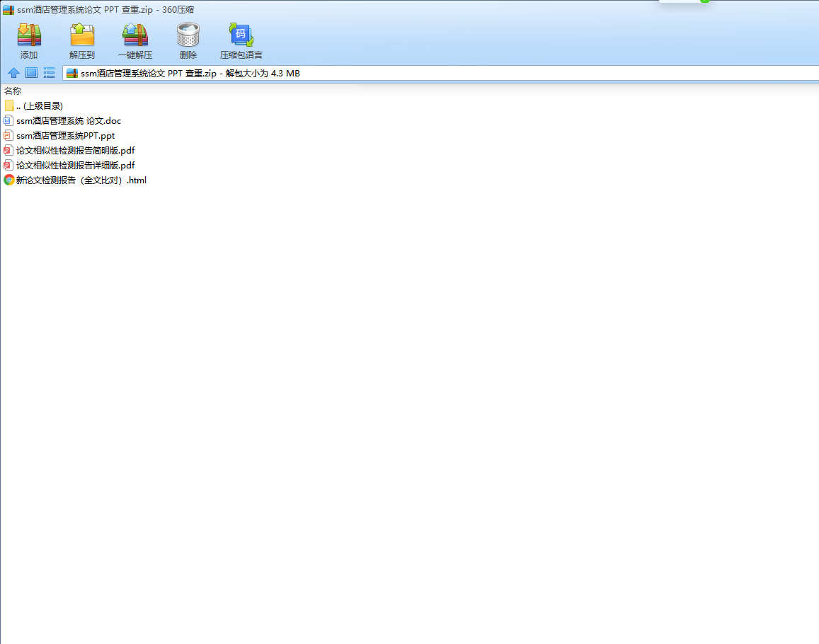The width and height of the screenshot is (819, 644).
Task: Click the 删除 (Delete) trash bin icon
Action: click(x=188, y=35)
